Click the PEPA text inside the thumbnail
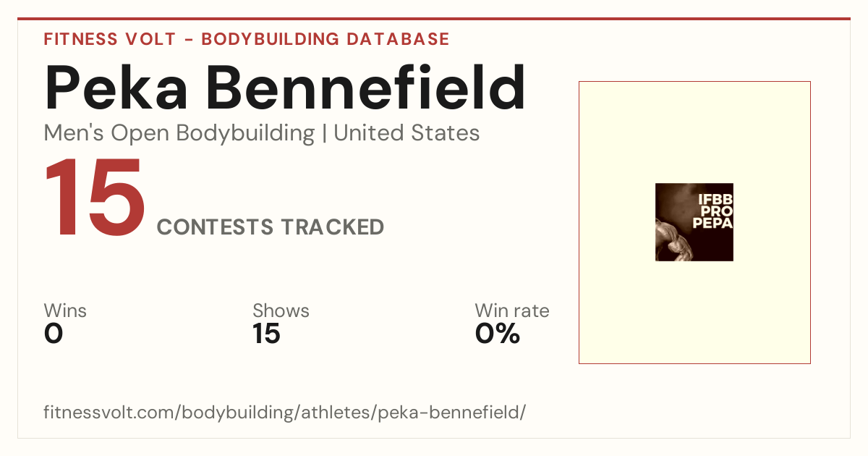Image resolution: width=868 pixels, height=456 pixels. point(713,223)
